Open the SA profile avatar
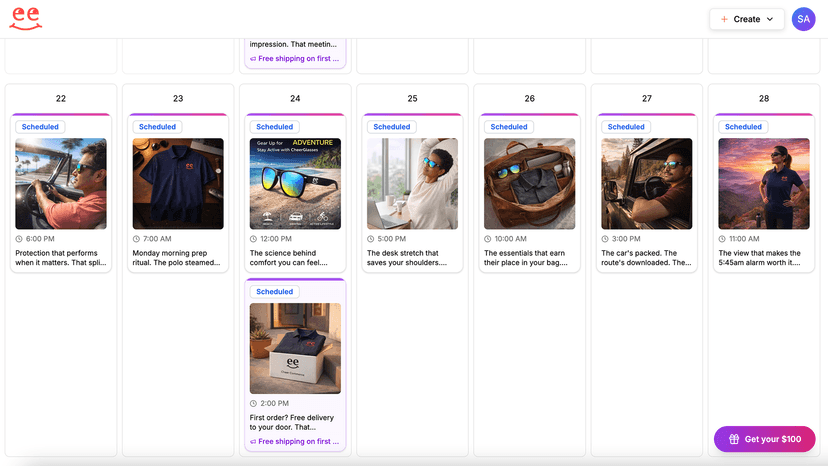This screenshot has width=828, height=466. [x=803, y=19]
